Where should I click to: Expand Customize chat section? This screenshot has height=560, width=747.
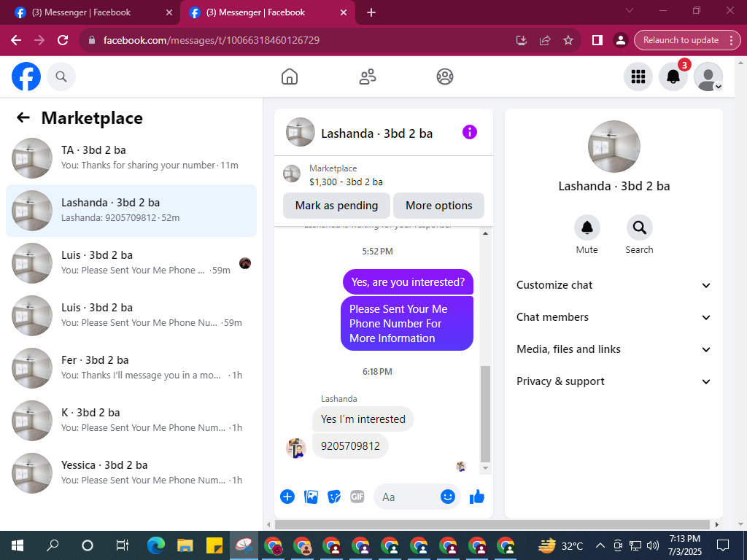tap(614, 285)
